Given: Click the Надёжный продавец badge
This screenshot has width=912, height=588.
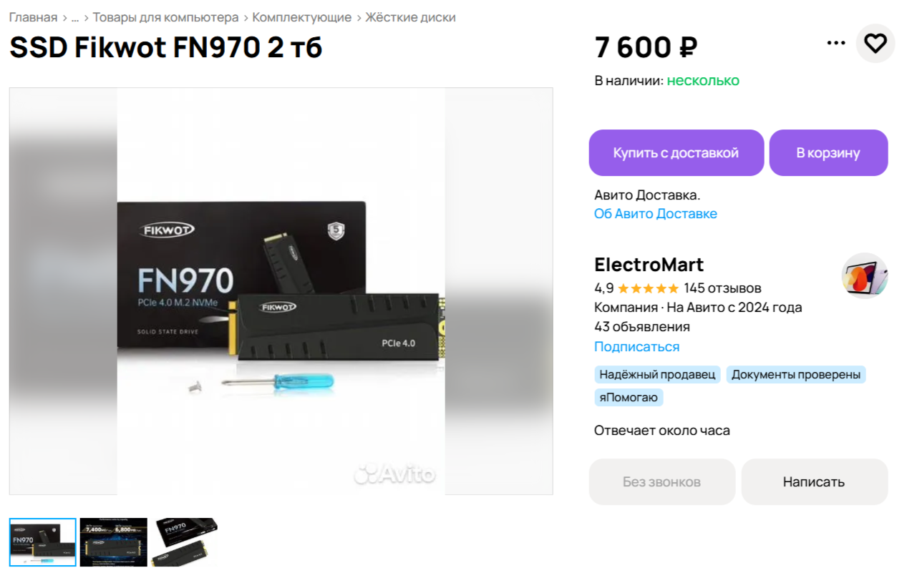Looking at the screenshot, I should point(658,375).
